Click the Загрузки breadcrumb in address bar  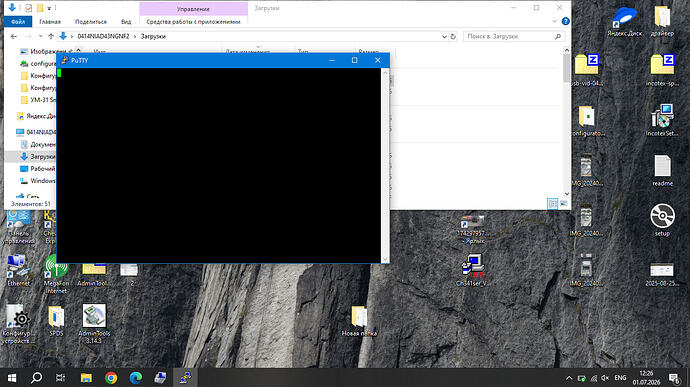point(153,37)
